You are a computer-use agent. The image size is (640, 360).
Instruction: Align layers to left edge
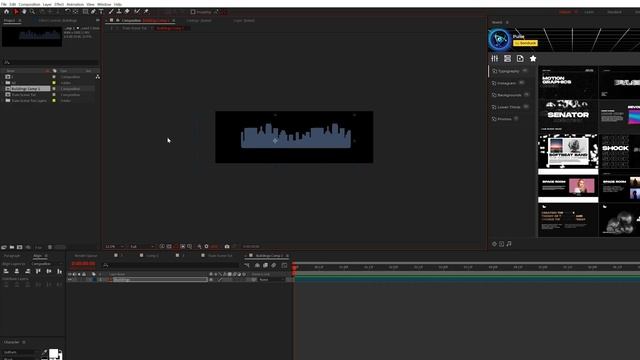pos(6,271)
